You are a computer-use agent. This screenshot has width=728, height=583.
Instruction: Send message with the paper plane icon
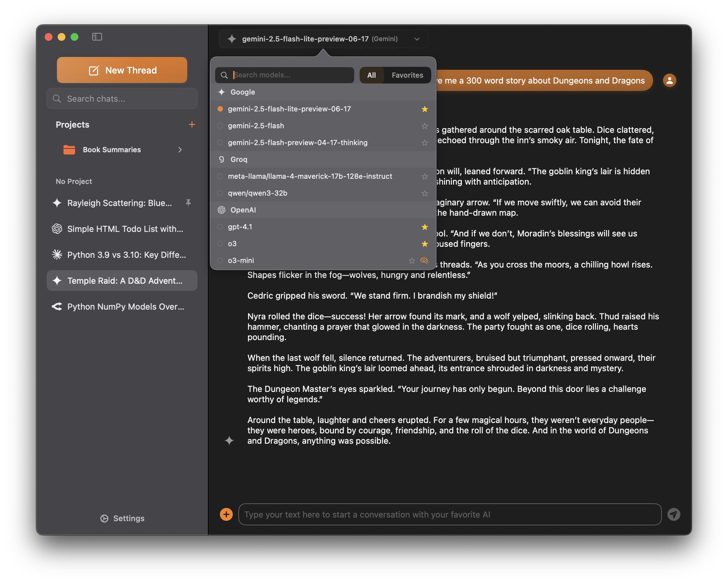674,514
